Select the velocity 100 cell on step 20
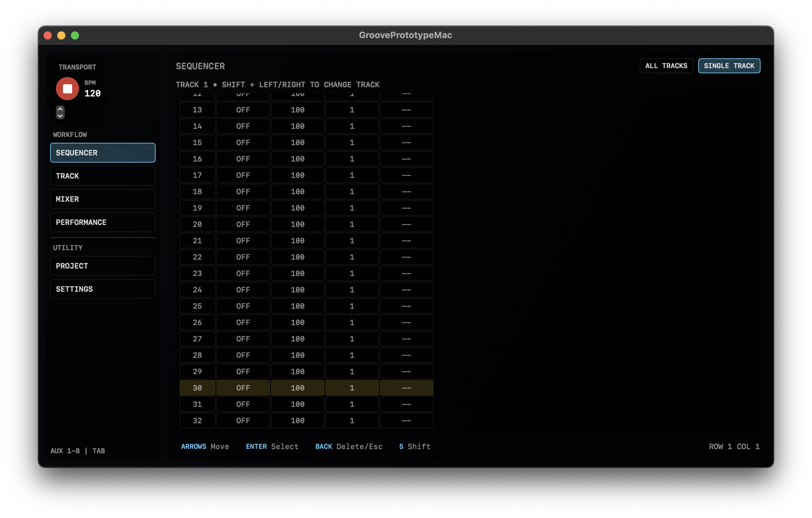Image resolution: width=812 pixels, height=518 pixels. point(297,224)
